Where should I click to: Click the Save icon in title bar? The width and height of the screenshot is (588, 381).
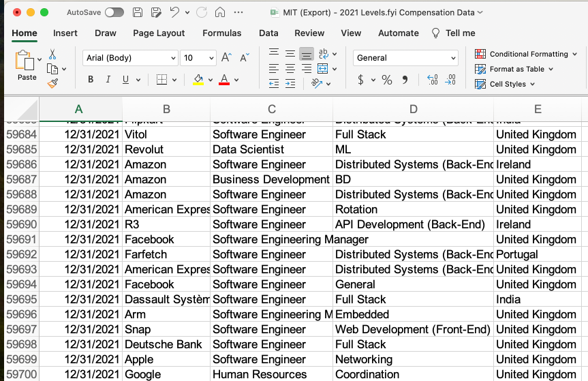(138, 12)
